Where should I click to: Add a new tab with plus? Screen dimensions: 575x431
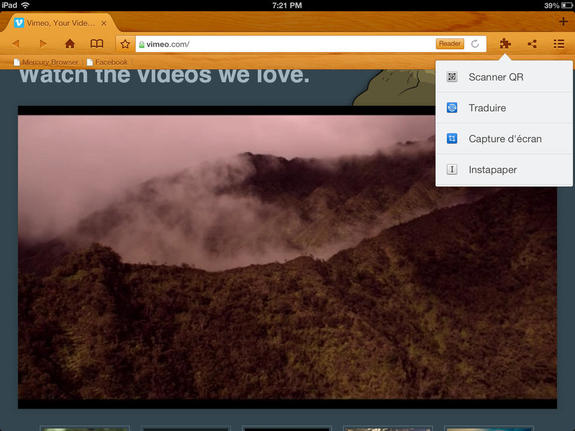tap(564, 22)
